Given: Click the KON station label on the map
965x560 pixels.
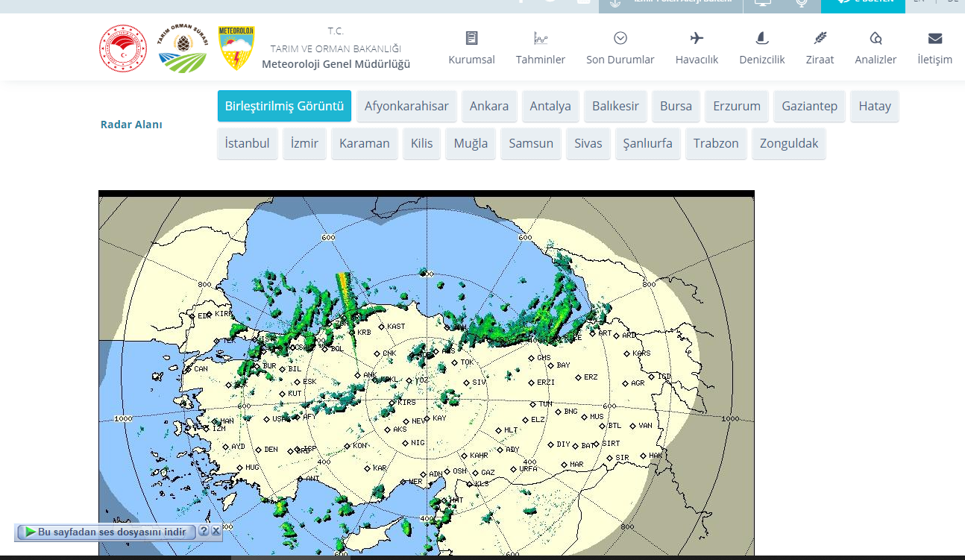Looking at the screenshot, I should pos(360,446).
